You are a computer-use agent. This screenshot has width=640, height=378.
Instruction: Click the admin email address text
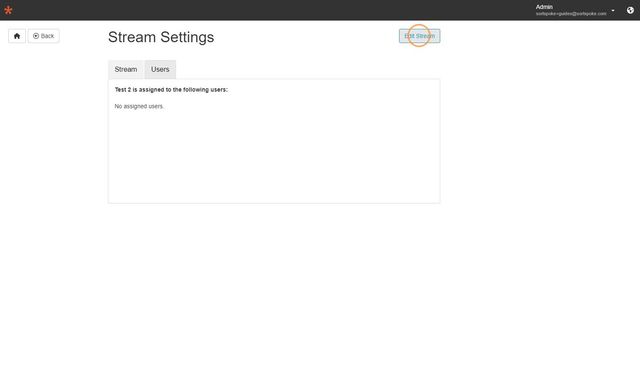571,14
